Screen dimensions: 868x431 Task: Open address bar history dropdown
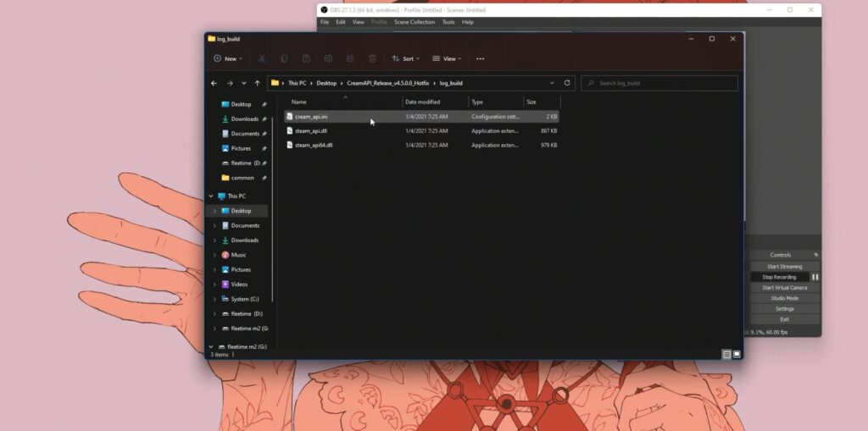[552, 83]
